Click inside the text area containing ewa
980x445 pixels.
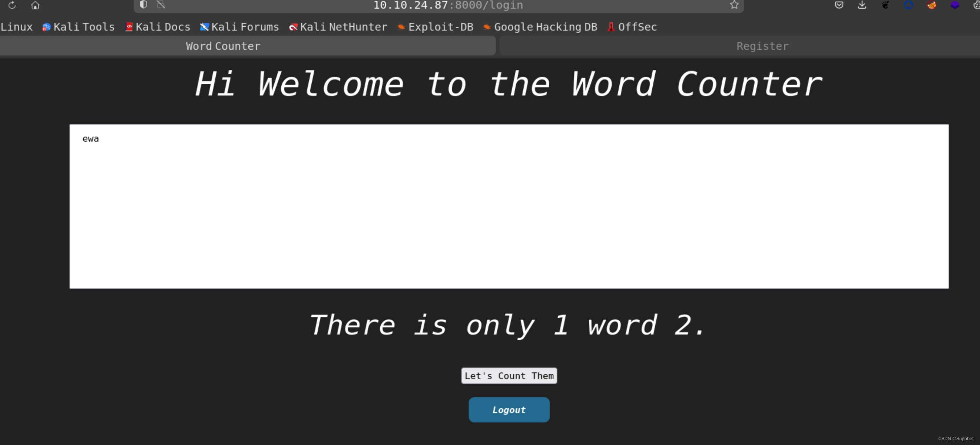coord(509,206)
